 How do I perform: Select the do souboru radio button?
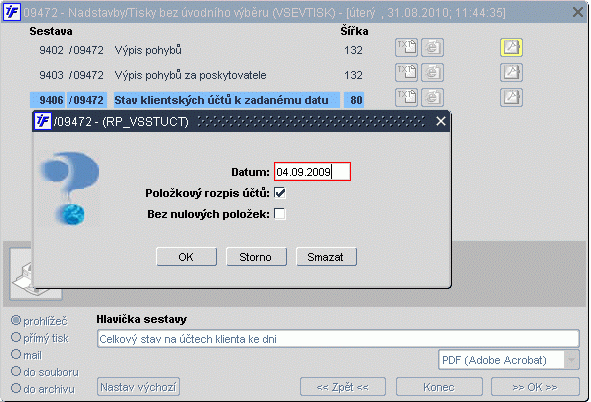tap(16, 371)
